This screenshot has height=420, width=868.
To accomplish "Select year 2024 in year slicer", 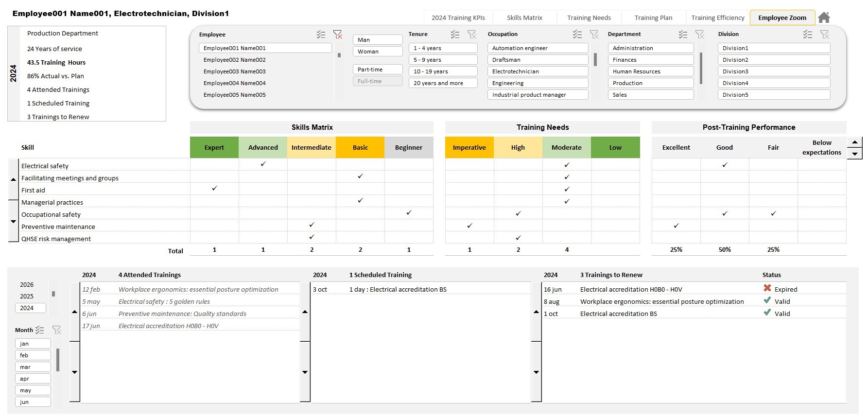I will coord(31,308).
